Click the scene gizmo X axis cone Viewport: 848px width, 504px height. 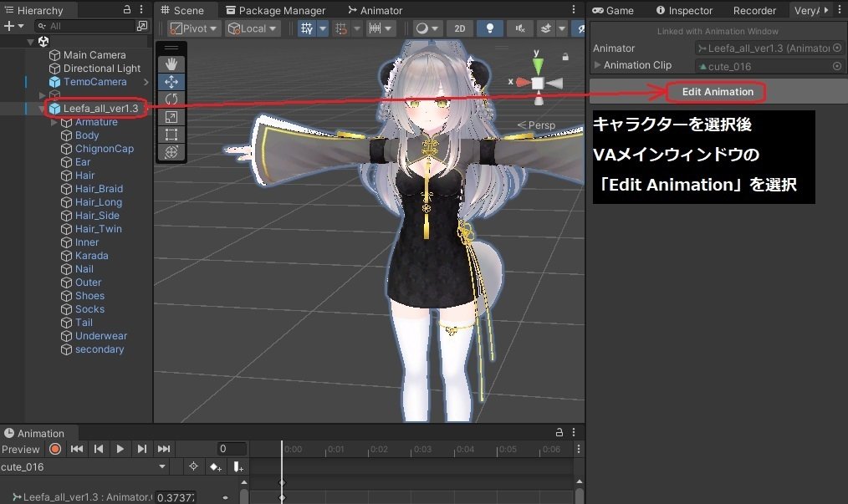pyautogui.click(x=523, y=82)
